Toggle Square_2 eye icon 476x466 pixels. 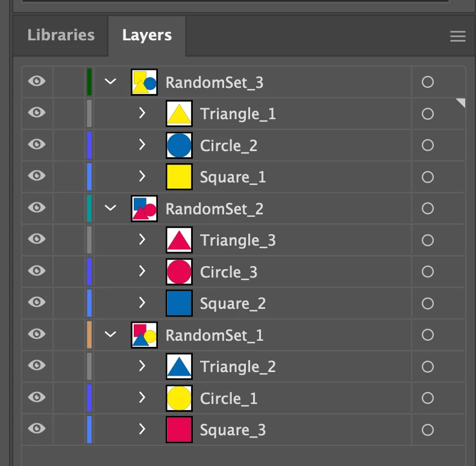[37, 302]
